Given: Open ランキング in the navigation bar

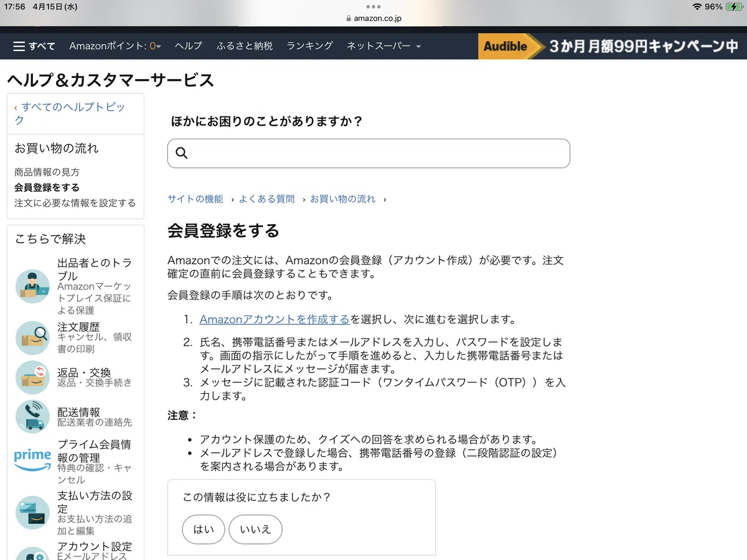Looking at the screenshot, I should click(310, 46).
